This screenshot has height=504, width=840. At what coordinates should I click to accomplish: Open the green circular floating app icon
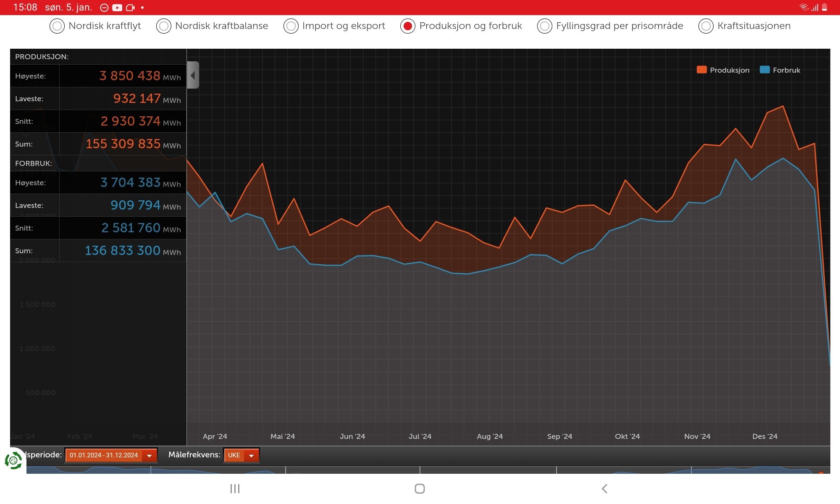pos(13,461)
